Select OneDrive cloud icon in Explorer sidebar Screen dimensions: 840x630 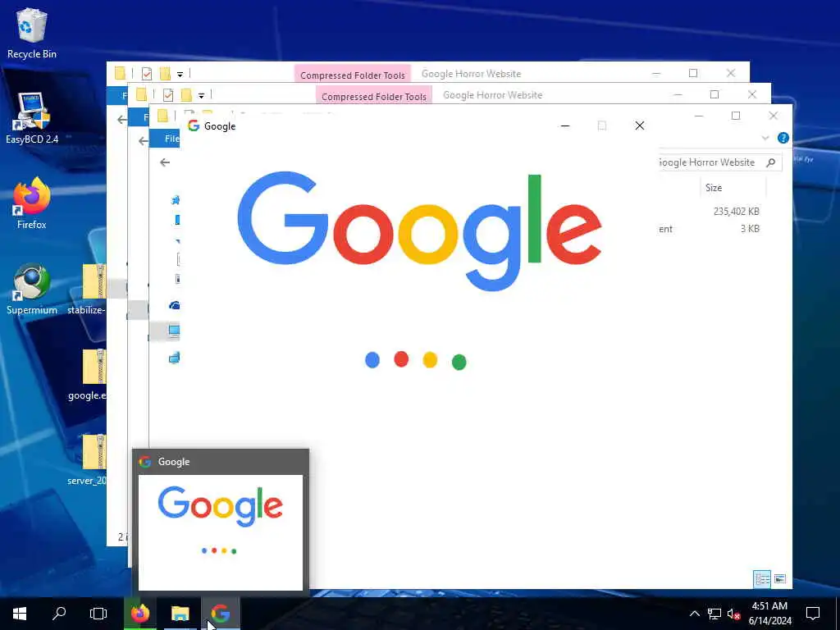tap(174, 305)
